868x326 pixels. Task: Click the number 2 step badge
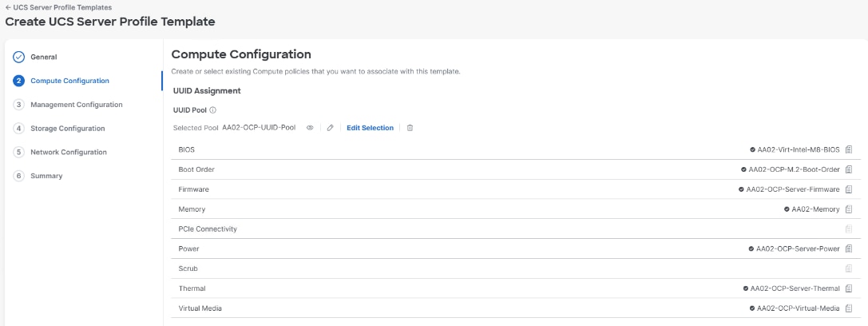coord(19,81)
